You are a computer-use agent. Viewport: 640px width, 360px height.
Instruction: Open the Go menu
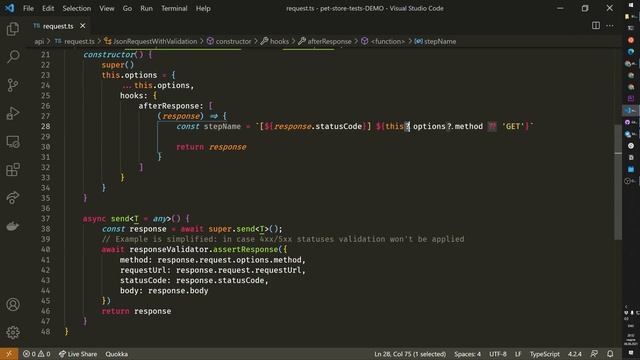127,8
